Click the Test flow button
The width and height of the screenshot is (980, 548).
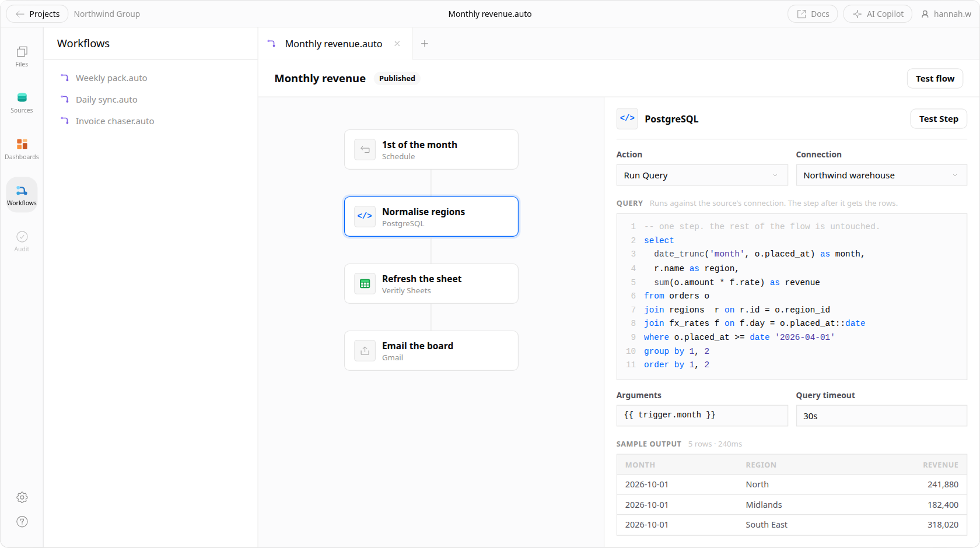(935, 79)
